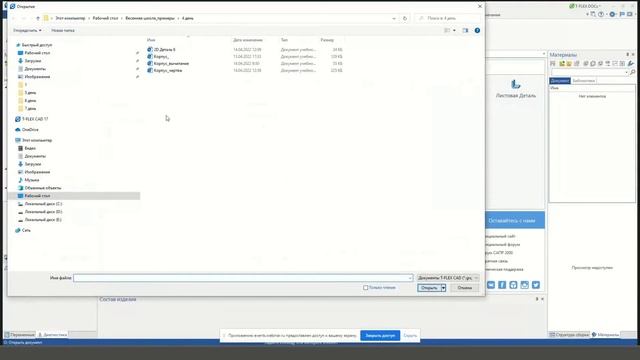The height and width of the screenshot is (360, 640).
Task: Open the view options dropdown arrow
Action: pos(454,30)
